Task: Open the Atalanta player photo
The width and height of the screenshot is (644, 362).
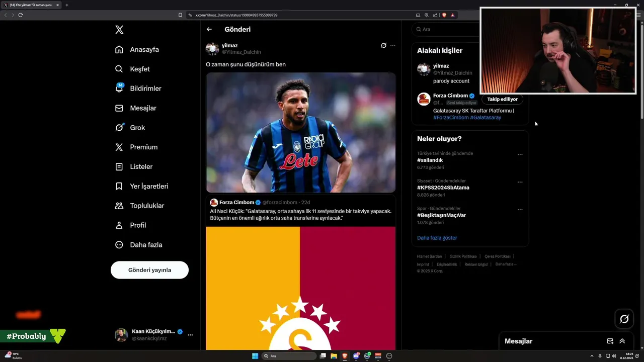Action: (x=301, y=133)
